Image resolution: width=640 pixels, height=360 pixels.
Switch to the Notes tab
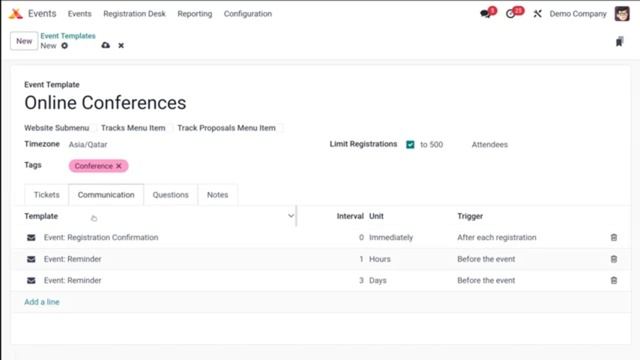(218, 195)
